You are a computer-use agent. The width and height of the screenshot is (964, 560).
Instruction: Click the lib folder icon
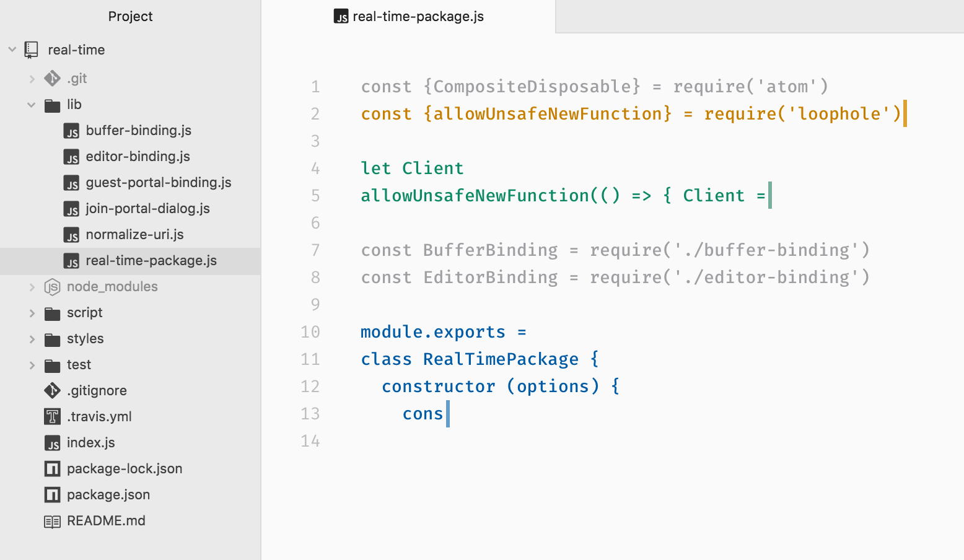(x=52, y=105)
